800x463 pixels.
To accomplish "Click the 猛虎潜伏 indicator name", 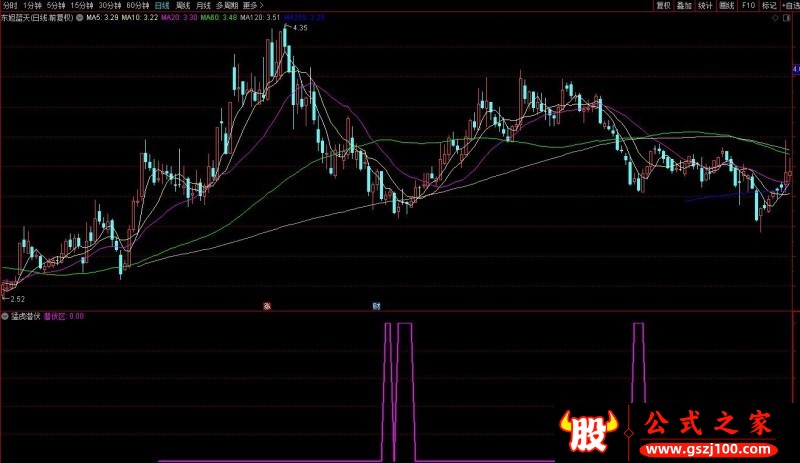I will pyautogui.click(x=26, y=316).
